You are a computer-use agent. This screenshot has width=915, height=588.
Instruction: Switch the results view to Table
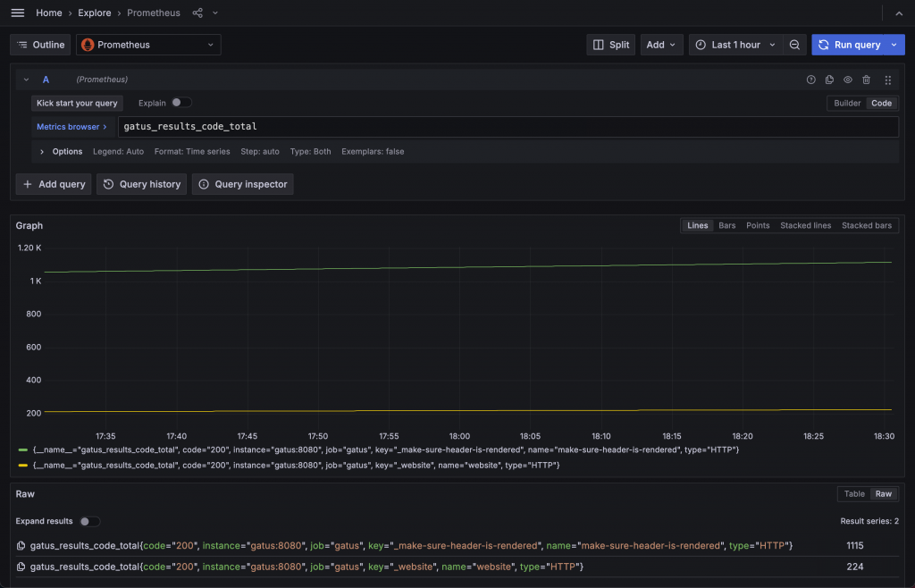tap(854, 494)
